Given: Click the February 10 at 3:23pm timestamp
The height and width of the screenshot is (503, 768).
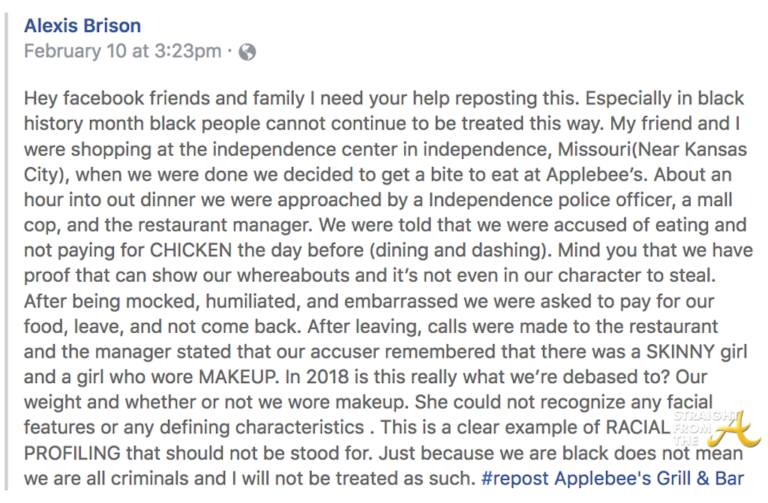Looking at the screenshot, I should (x=124, y=50).
